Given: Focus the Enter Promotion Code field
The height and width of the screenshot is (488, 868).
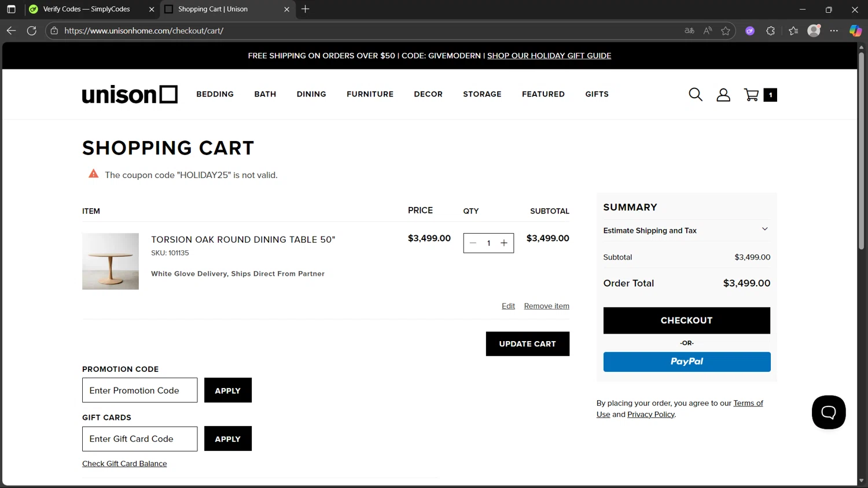Looking at the screenshot, I should click(139, 390).
